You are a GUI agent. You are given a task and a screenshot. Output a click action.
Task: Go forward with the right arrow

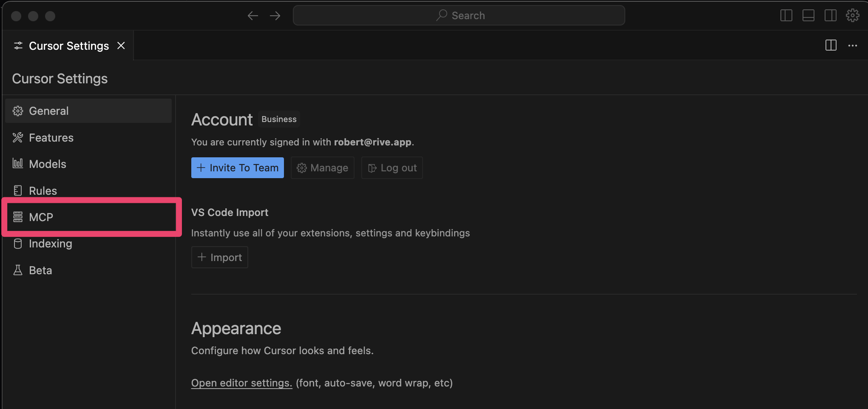coord(275,16)
